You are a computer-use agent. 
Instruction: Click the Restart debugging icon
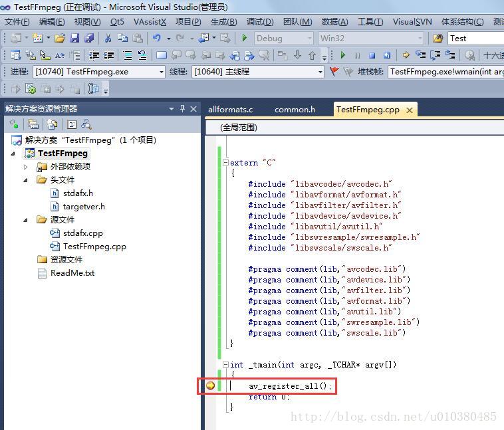point(387,55)
